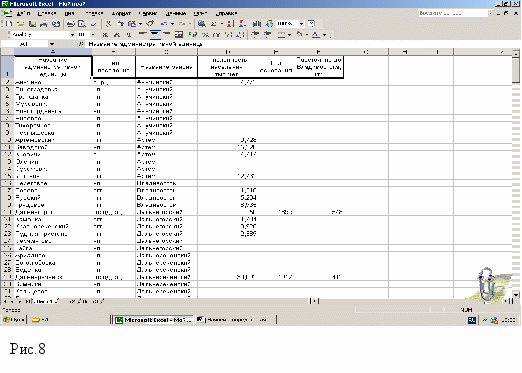Toggle Italic formatting button

pos(117,34)
